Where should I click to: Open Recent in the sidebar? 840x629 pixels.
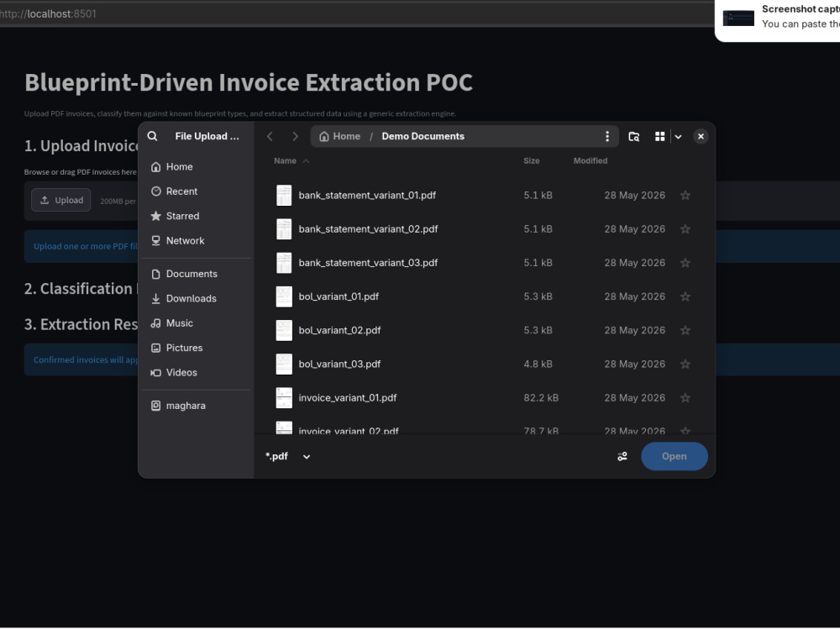[196, 191]
